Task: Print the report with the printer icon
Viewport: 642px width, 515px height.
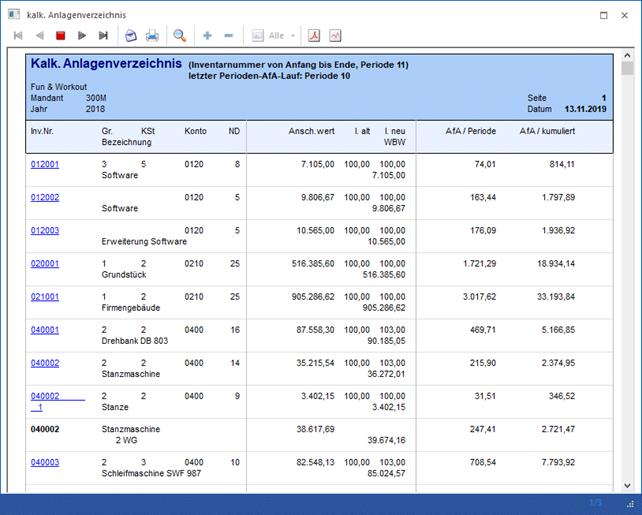Action: coord(152,36)
